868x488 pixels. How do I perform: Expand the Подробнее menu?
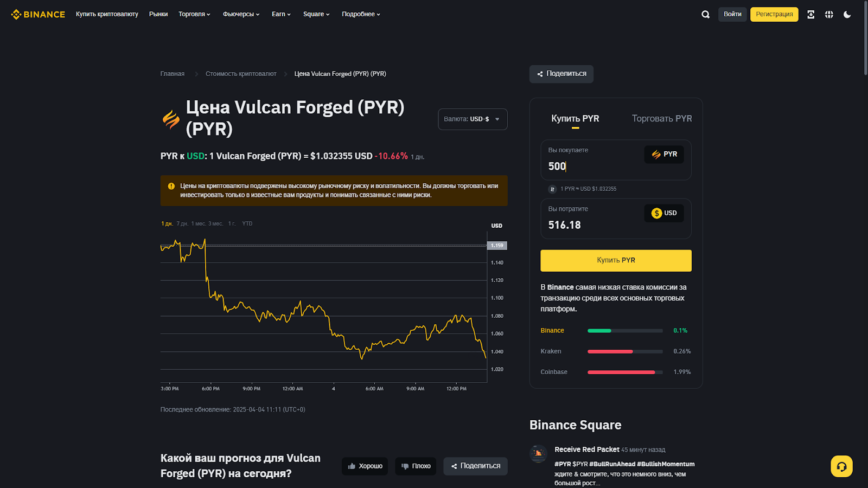click(x=361, y=14)
